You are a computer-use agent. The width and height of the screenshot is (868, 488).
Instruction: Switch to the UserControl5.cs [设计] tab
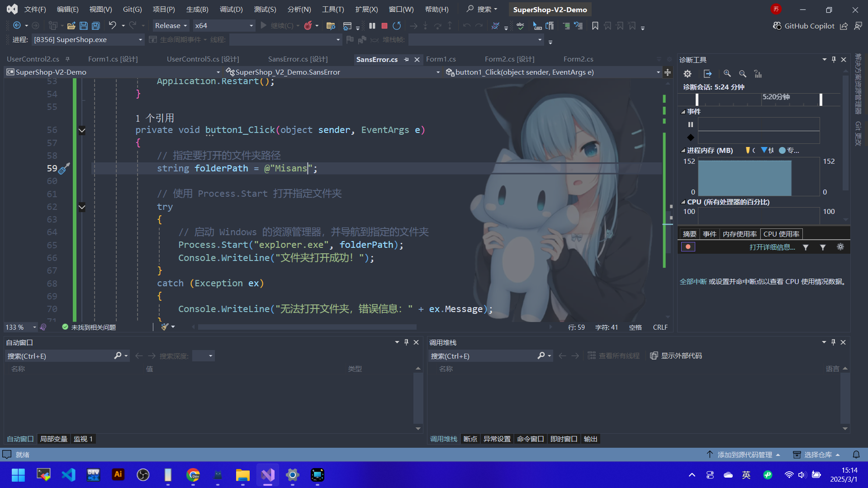coord(203,59)
